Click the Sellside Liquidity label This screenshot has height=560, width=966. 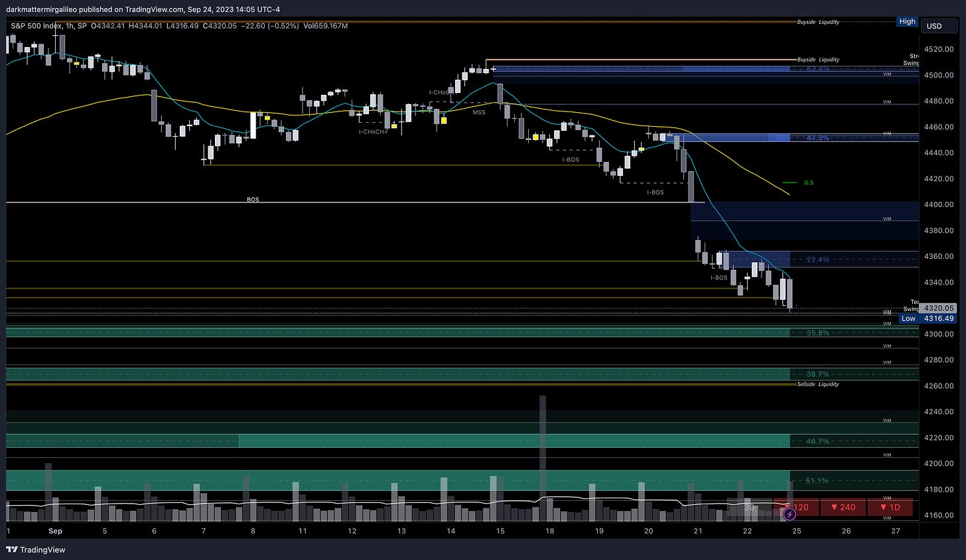point(818,384)
